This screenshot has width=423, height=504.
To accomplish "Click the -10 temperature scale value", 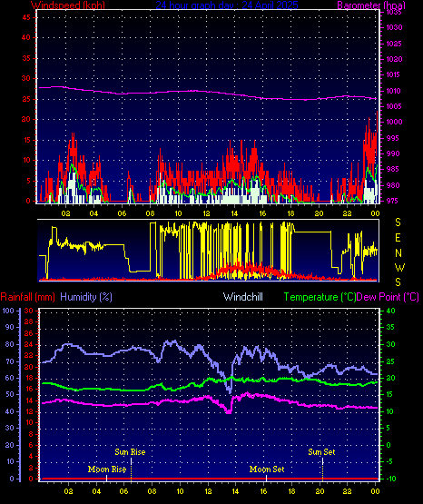I will coord(391,479).
